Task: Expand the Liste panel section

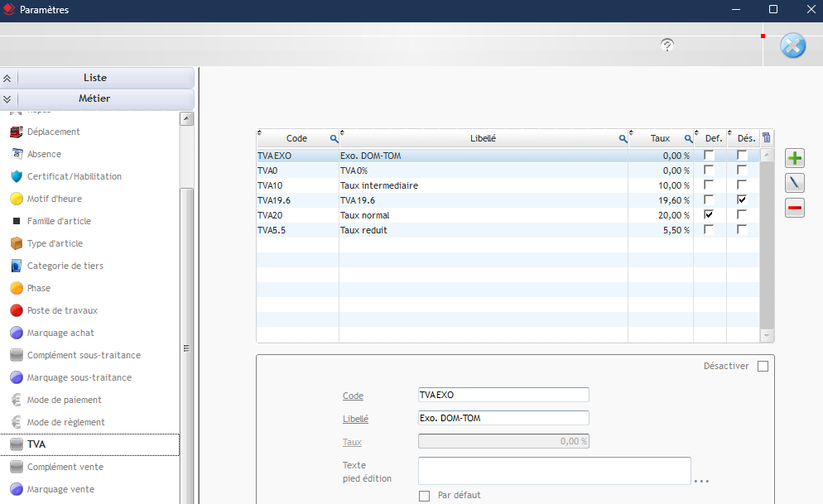Action: pos(96,78)
